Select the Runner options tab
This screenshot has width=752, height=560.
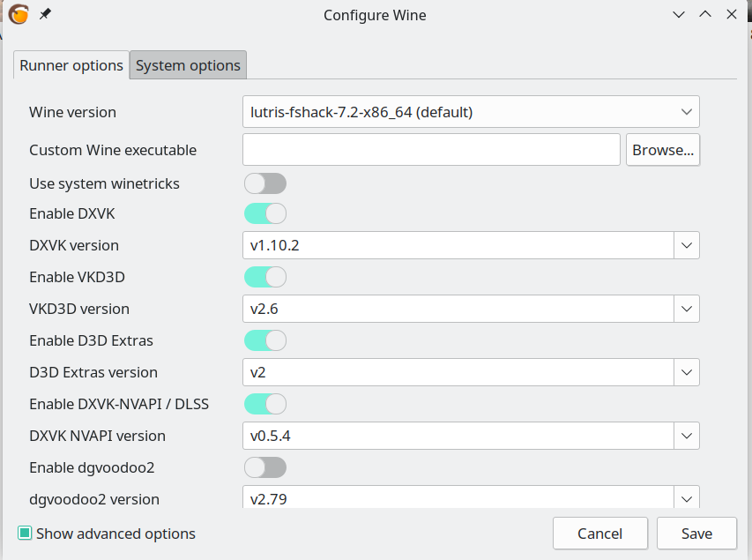71,65
